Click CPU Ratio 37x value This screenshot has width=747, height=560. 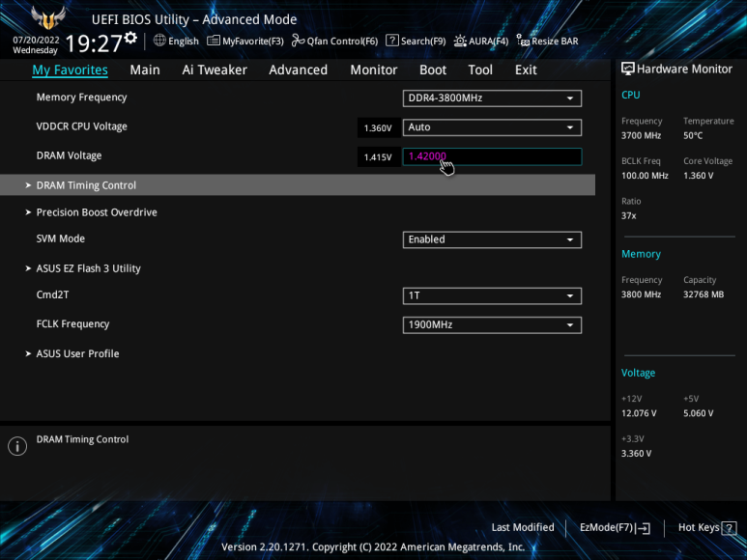628,215
